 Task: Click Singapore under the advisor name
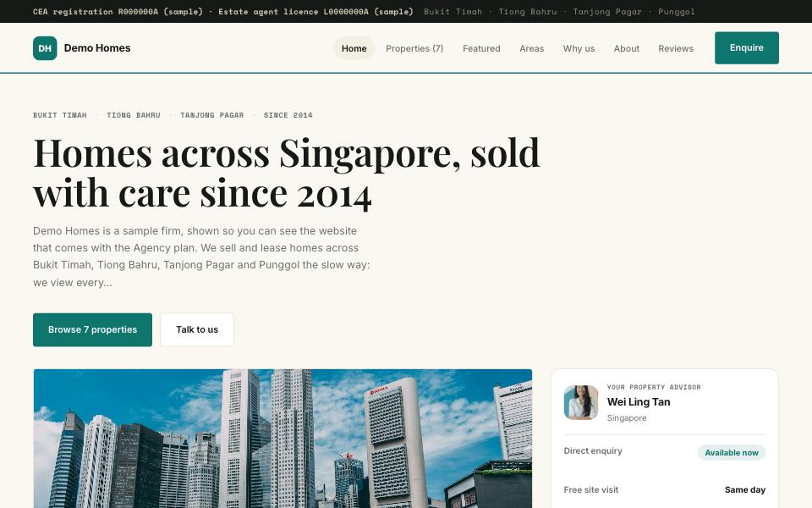point(627,417)
